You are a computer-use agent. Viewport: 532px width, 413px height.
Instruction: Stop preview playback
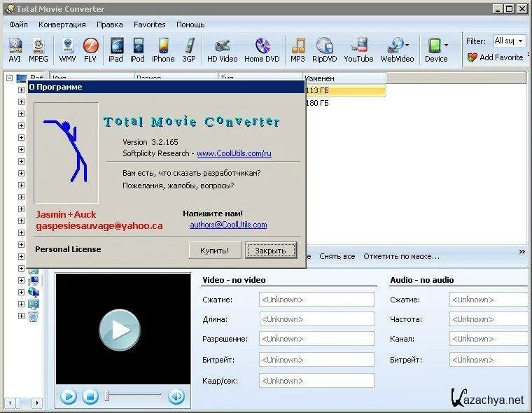90,396
